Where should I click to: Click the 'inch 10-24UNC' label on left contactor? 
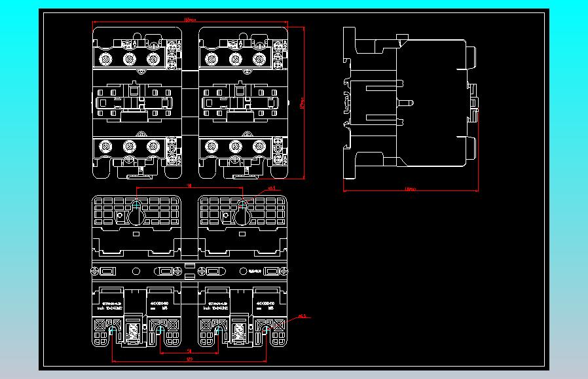[110, 308]
